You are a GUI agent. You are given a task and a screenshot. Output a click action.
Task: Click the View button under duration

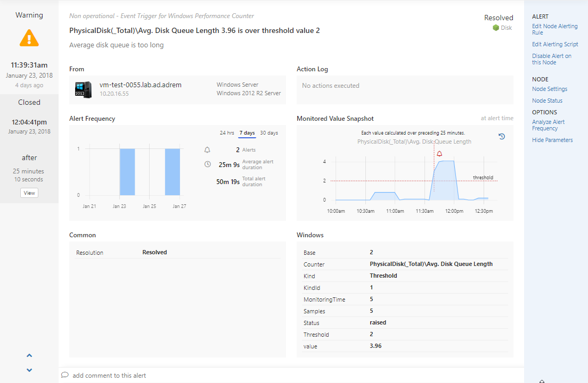(x=29, y=193)
